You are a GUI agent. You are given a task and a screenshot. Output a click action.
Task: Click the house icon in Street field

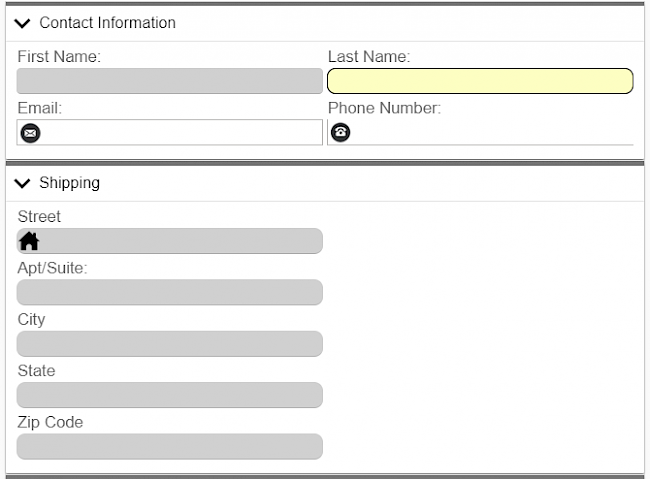(30, 241)
